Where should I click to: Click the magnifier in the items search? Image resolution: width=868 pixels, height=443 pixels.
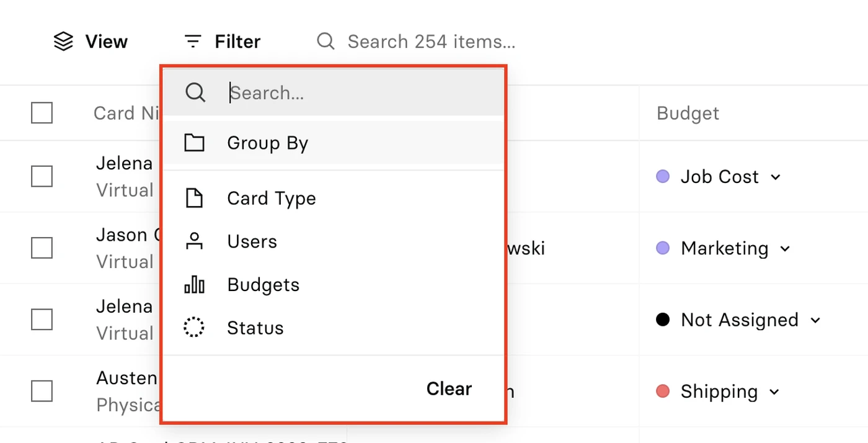click(325, 42)
